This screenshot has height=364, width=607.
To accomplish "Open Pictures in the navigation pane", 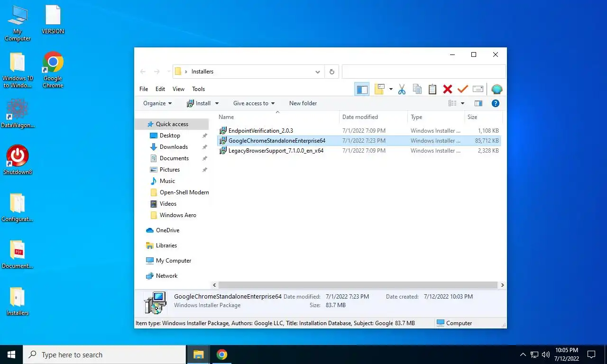I will [170, 170].
